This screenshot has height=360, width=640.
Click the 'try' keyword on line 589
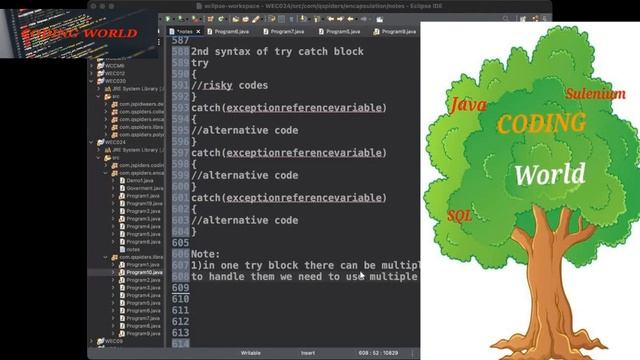click(x=200, y=63)
